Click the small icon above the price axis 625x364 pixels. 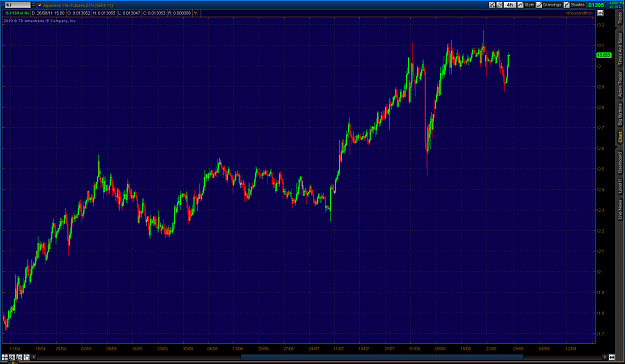point(600,13)
